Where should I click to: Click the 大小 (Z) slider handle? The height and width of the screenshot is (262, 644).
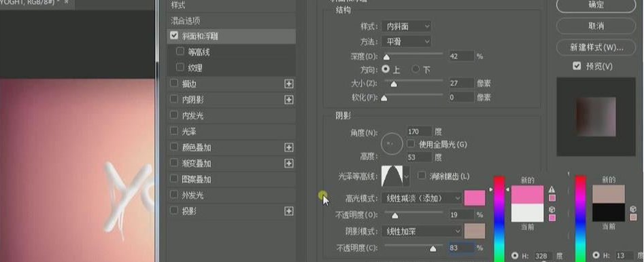(394, 84)
